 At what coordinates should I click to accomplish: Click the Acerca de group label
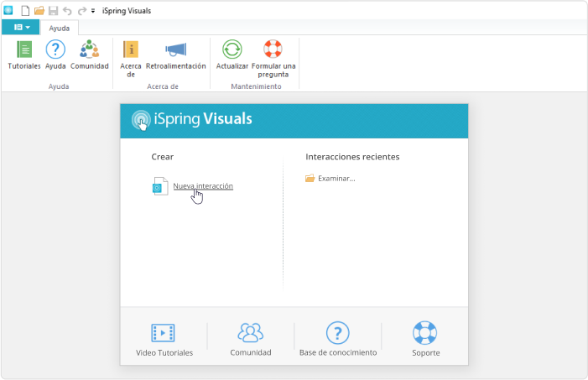163,86
